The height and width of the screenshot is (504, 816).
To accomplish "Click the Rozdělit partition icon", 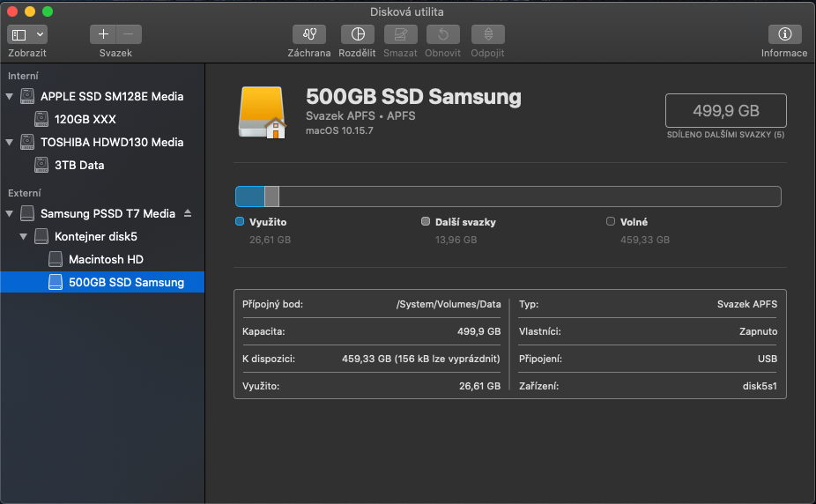I will pos(357,34).
